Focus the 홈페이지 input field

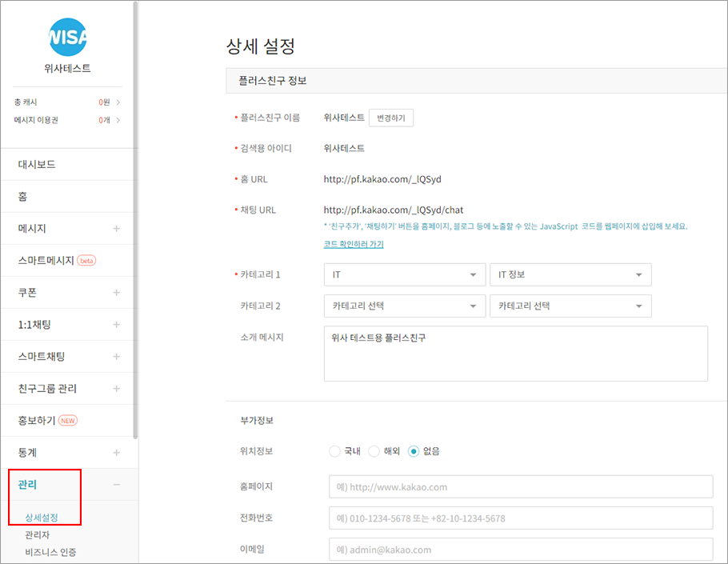(521, 486)
